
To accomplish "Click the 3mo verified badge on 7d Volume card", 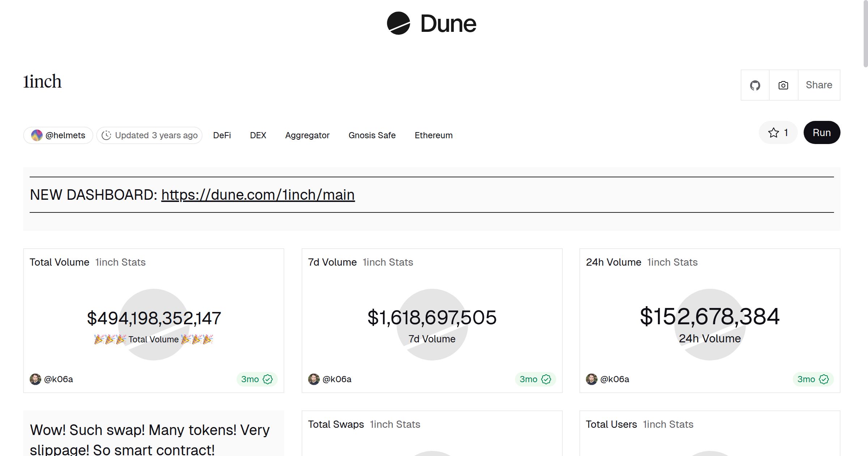I will [x=535, y=379].
